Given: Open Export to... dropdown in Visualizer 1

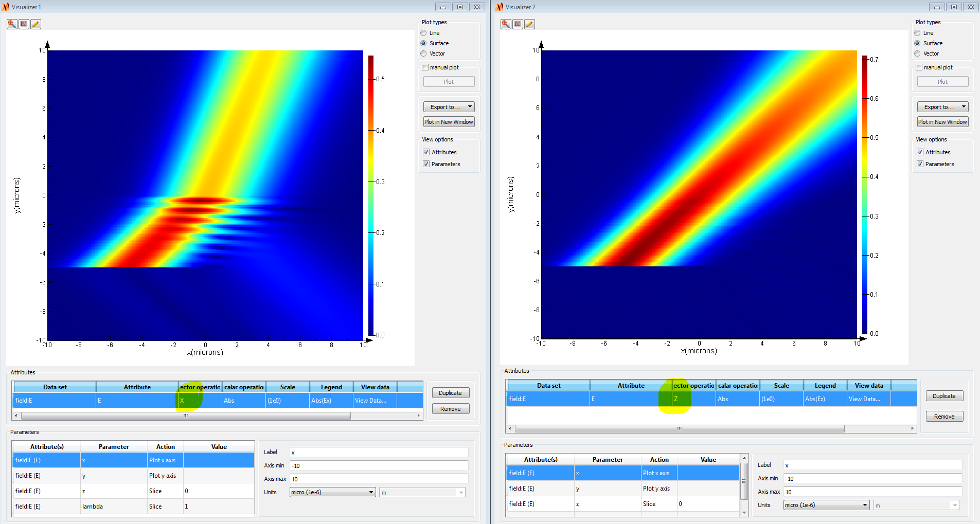Looking at the screenshot, I should pos(449,107).
